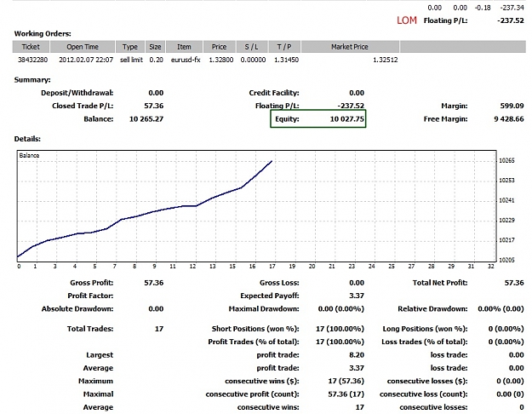Click the 'sell limit' order type
The width and height of the screenshot is (532, 414).
click(x=131, y=60)
